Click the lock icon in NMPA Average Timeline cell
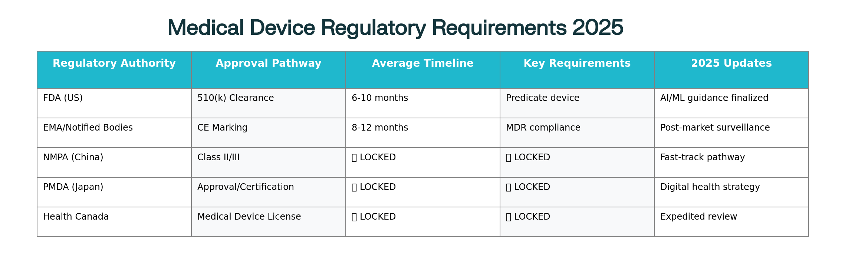Viewport: 868px width, 253px height. tap(354, 158)
